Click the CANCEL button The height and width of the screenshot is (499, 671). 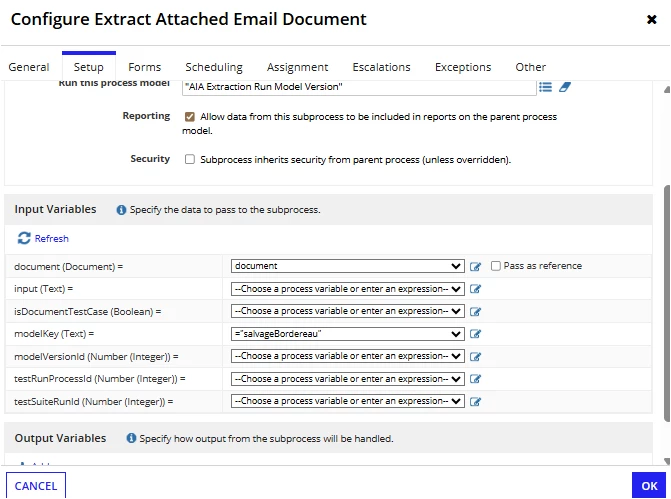pyautogui.click(x=36, y=486)
